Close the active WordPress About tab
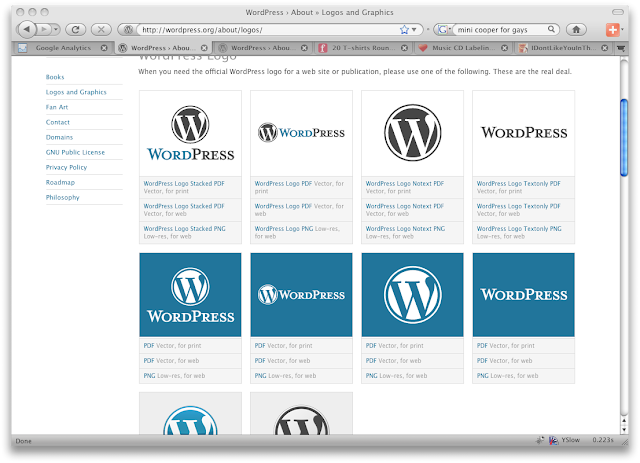Screen dimensions: 640x463 (x=204, y=48)
